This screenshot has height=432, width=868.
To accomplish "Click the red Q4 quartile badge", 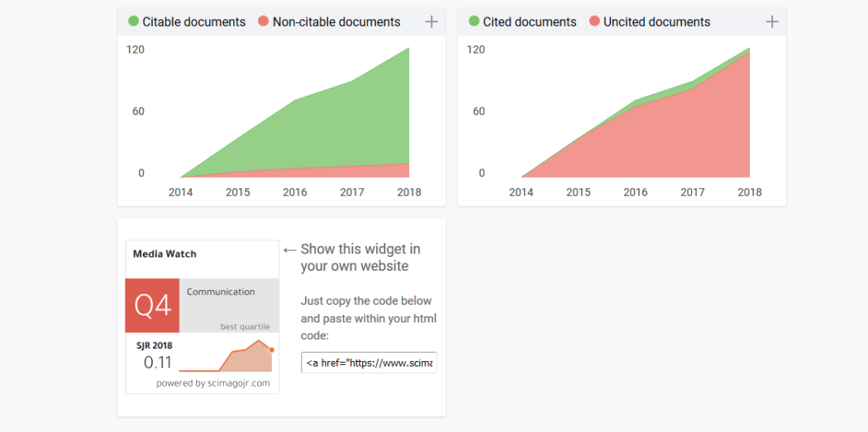I will click(152, 306).
